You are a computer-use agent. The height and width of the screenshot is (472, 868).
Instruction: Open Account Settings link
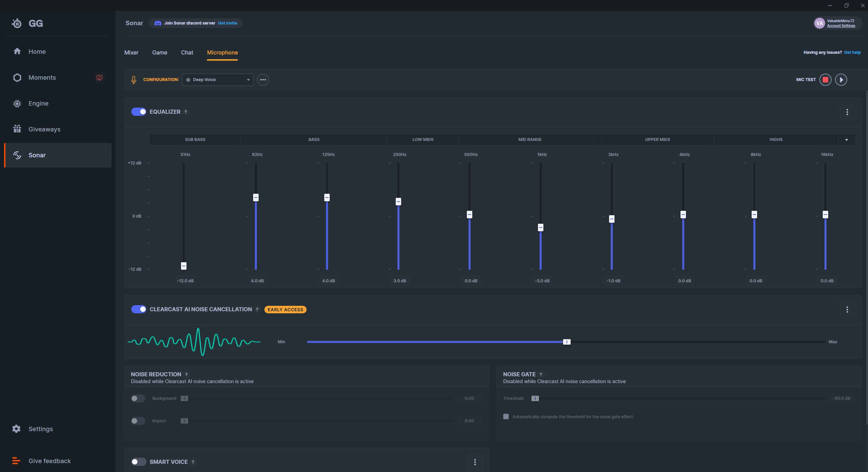tap(841, 26)
